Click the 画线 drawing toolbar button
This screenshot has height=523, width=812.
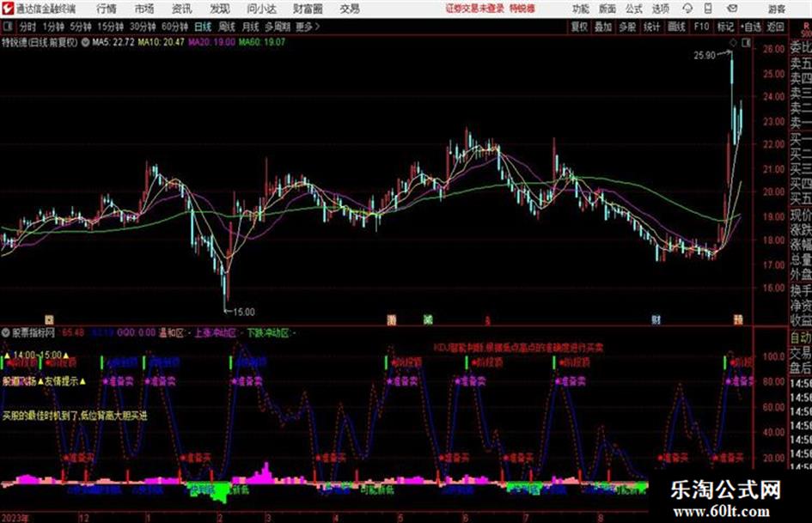[676, 27]
